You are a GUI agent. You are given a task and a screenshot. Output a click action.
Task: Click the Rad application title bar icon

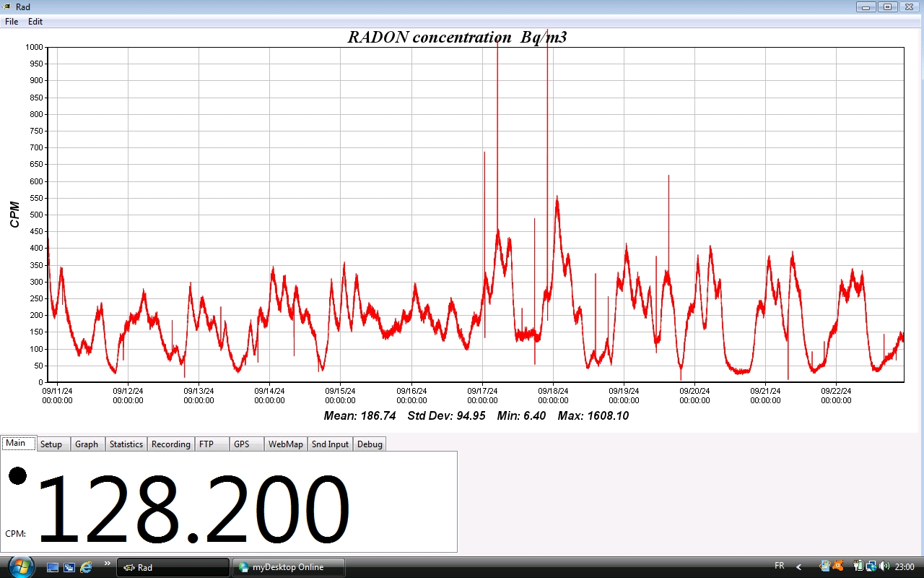click(6, 7)
